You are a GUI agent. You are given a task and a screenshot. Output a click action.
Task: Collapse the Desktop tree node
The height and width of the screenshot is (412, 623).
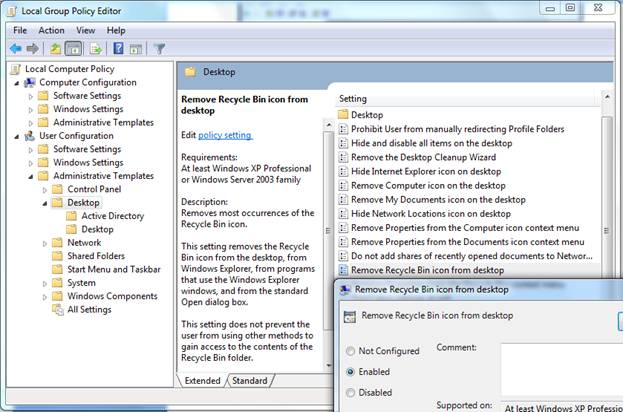[45, 203]
